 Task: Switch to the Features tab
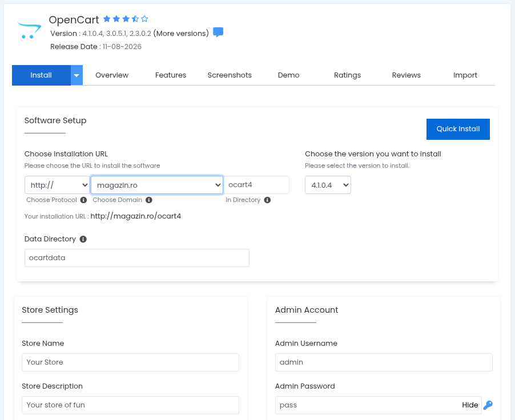[x=171, y=75]
